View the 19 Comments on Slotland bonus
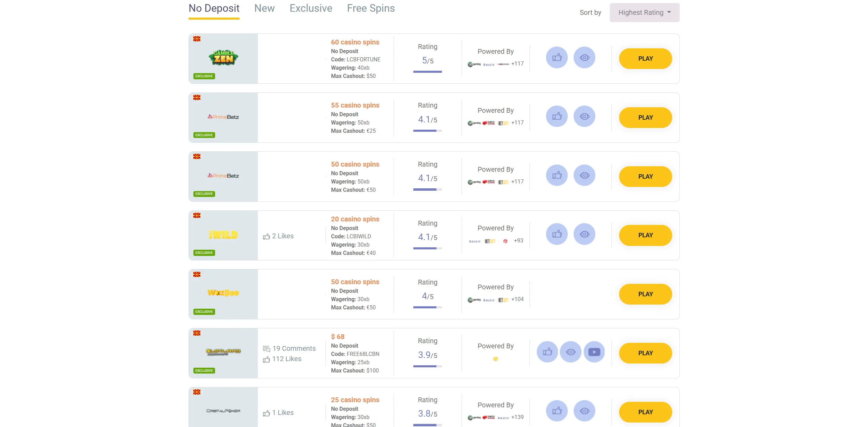The image size is (868, 427). 289,348
